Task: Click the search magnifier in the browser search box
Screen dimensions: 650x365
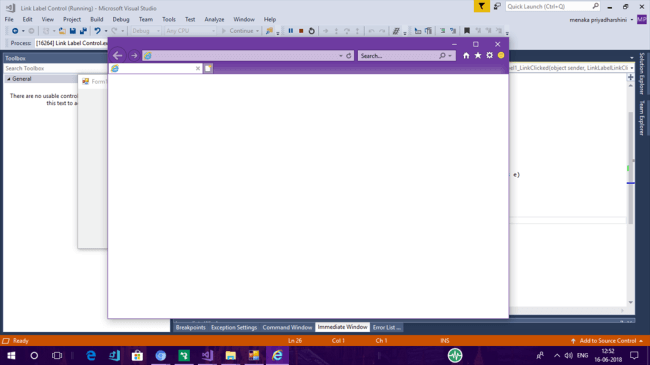Action: point(442,56)
